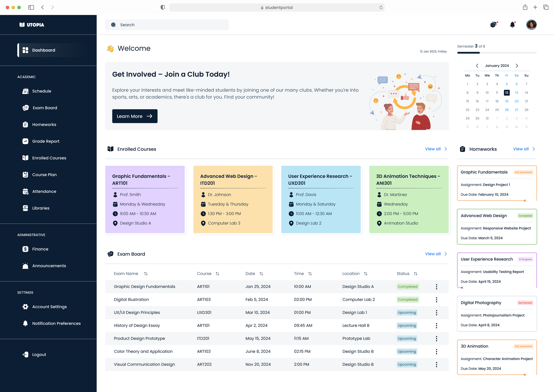Click the Attendance calendar icon
The width and height of the screenshot is (554, 392).
click(25, 191)
